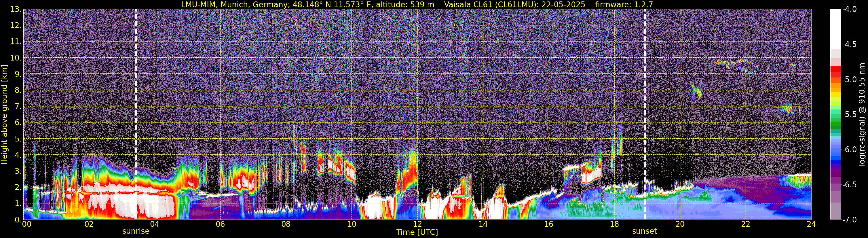Click the '-7.0' colorbar tick label

[x=850, y=220]
